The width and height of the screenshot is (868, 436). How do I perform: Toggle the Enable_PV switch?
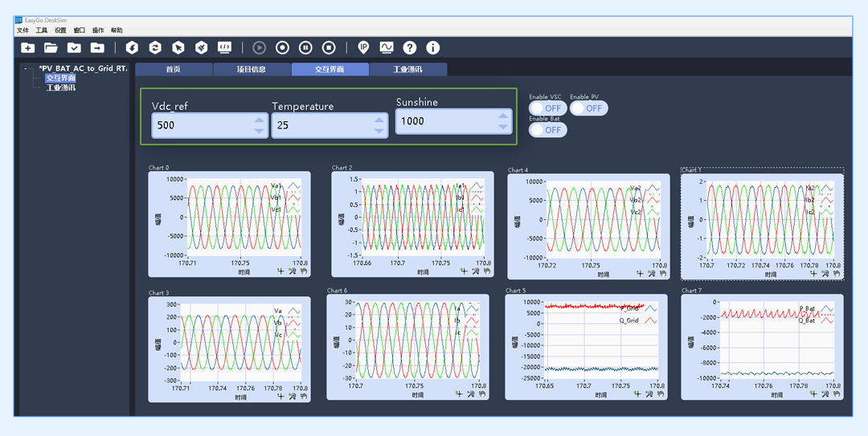(x=589, y=108)
